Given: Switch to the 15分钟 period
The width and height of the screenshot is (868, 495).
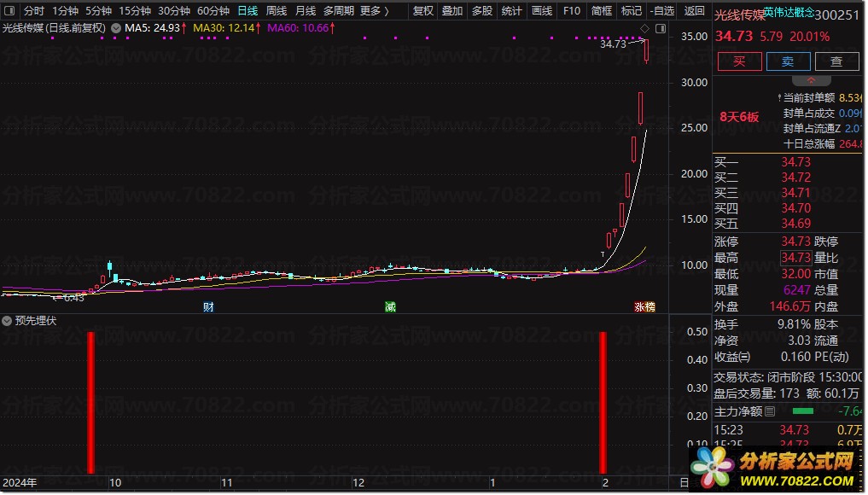Looking at the screenshot, I should point(135,10).
